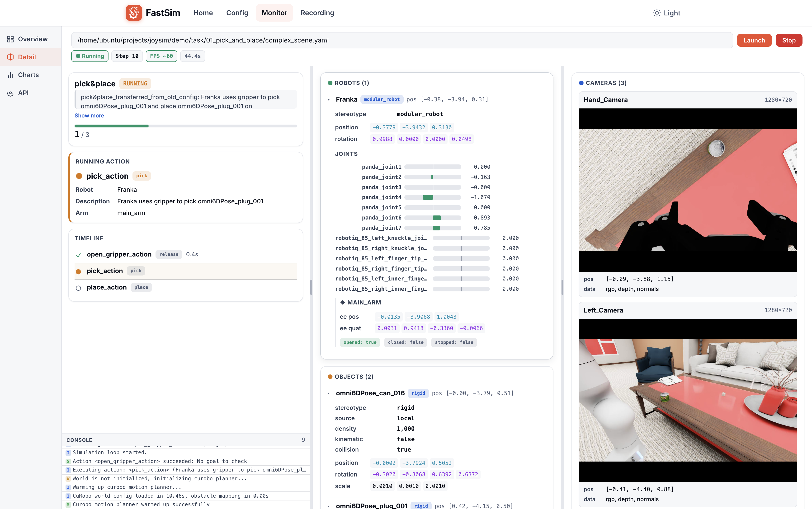Screen dimensions: 812x509
Task: Click the ee pos value 1.0043
Action: tap(446, 317)
